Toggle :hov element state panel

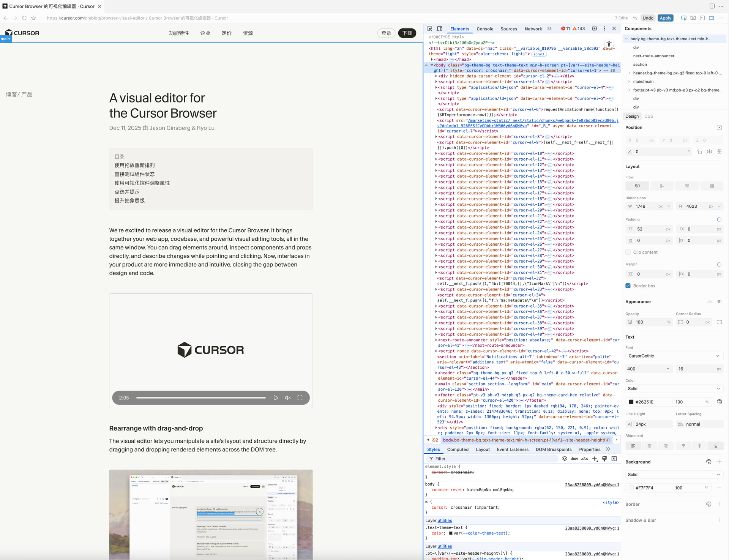[574, 459]
